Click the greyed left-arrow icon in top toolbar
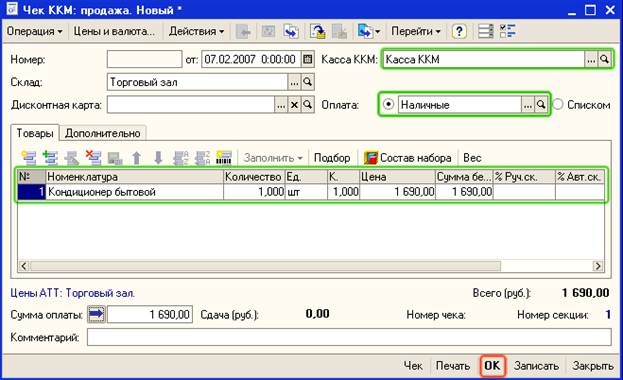623x380 pixels. coord(243,31)
